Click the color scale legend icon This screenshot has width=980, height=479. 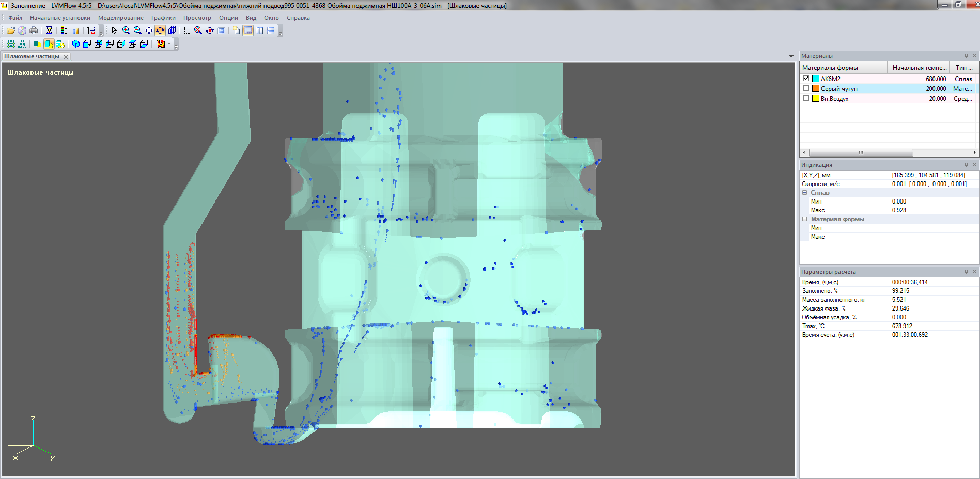click(64, 30)
